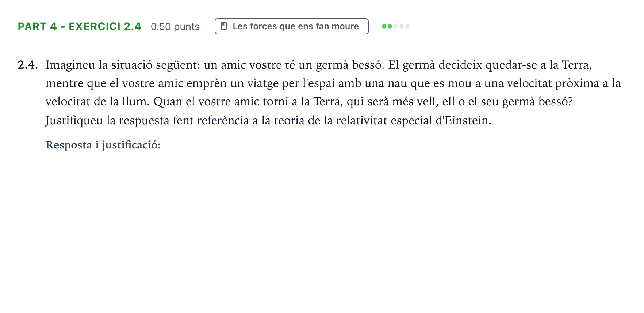Click the word 'moure' in the topic tag
644x313 pixels.
345,26
